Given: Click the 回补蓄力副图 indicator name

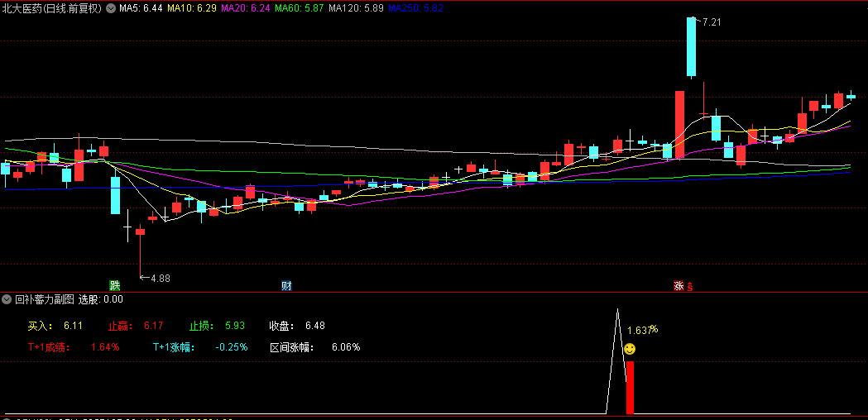Looking at the screenshot, I should click(x=45, y=299).
